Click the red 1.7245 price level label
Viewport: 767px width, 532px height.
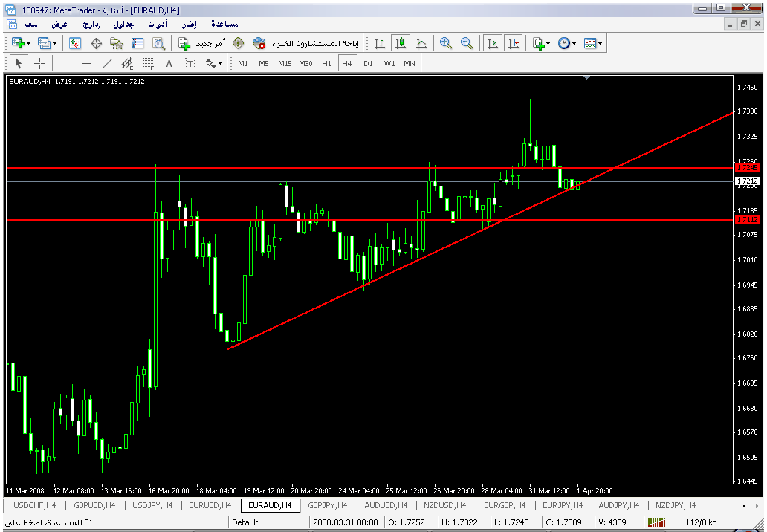coord(747,169)
